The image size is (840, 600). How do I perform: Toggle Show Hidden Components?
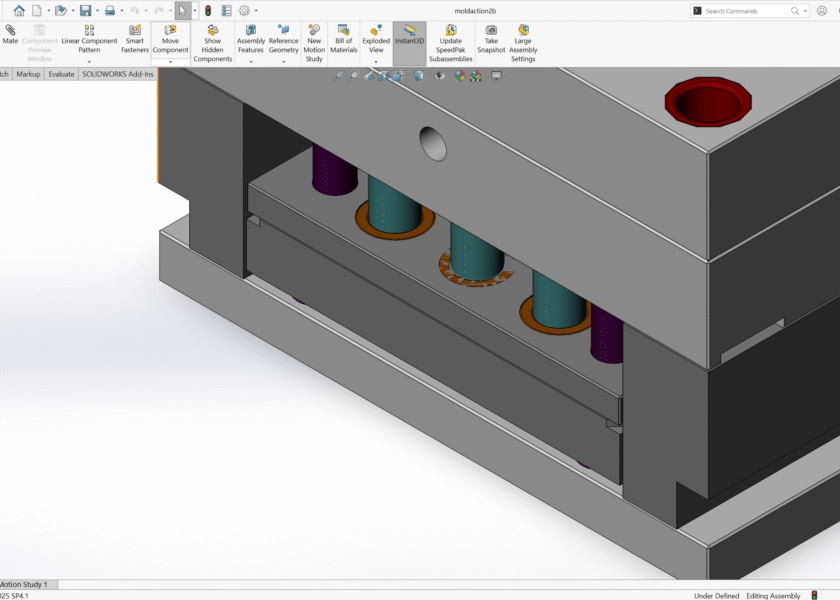click(x=213, y=44)
